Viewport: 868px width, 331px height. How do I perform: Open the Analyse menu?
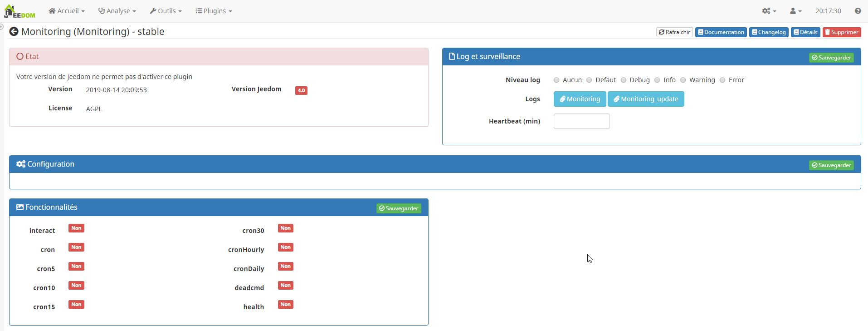click(117, 11)
